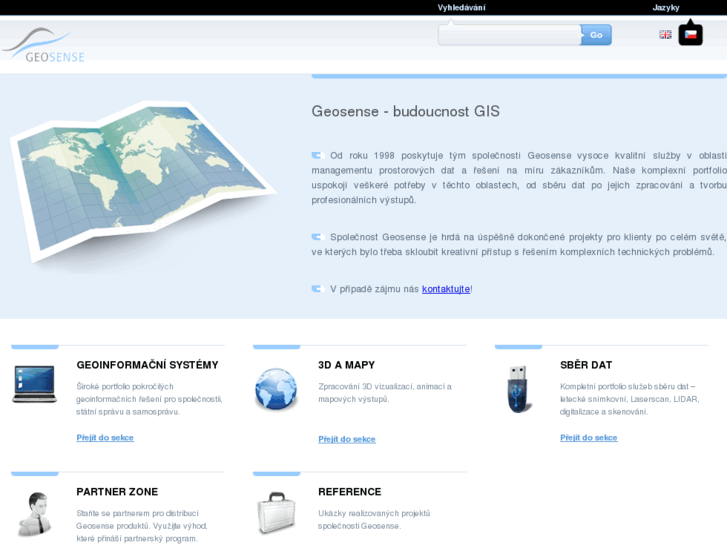Click the bullet icon before 'Od roku 1998'
The height and width of the screenshot is (545, 727).
click(x=317, y=155)
